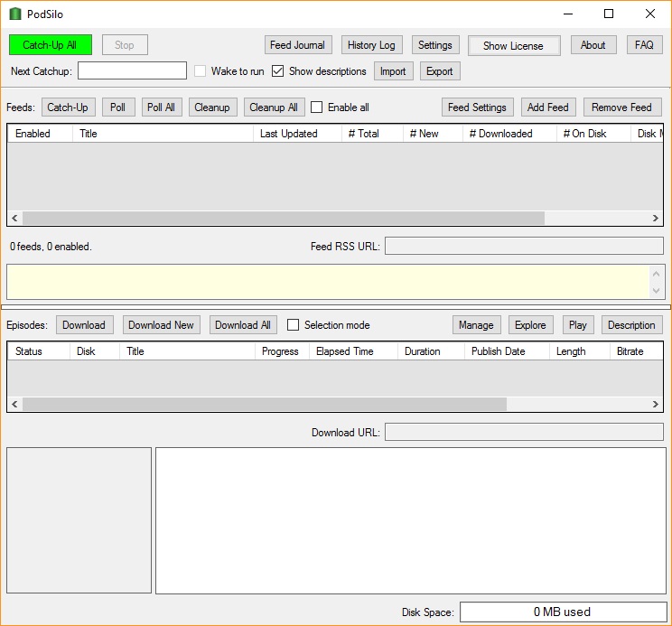The height and width of the screenshot is (626, 672).
Task: Sort episodes by Duration column
Action: [x=431, y=351]
